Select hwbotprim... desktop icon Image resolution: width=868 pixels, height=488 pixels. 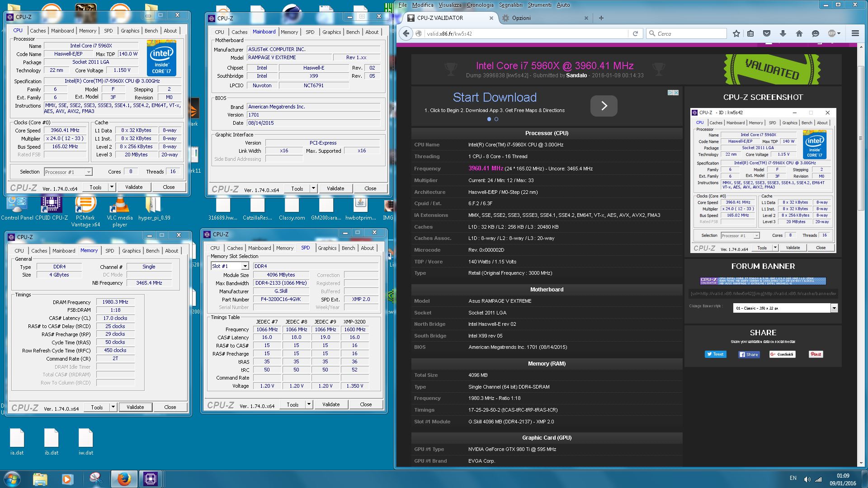click(x=360, y=208)
